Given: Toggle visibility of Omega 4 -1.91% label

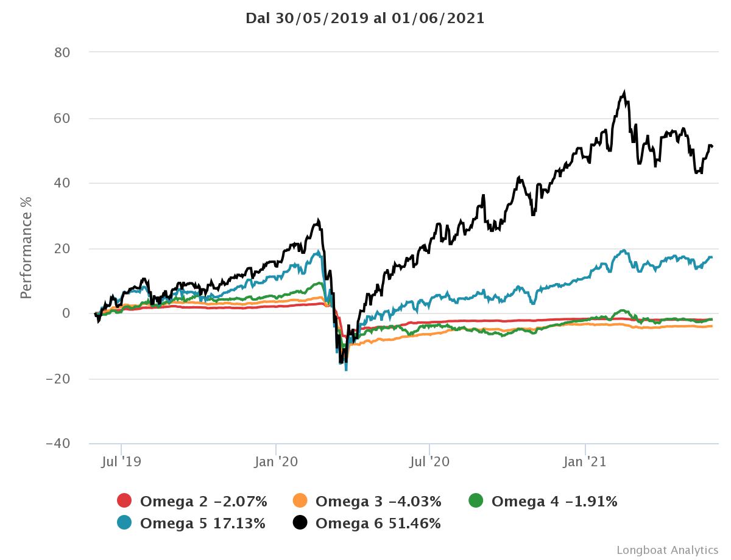Looking at the screenshot, I should pos(554,502).
